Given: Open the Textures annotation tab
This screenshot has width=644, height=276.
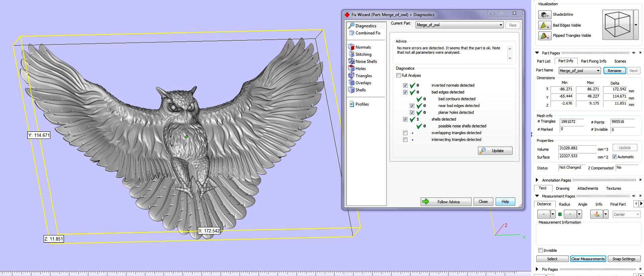Looking at the screenshot, I should pyautogui.click(x=613, y=188).
